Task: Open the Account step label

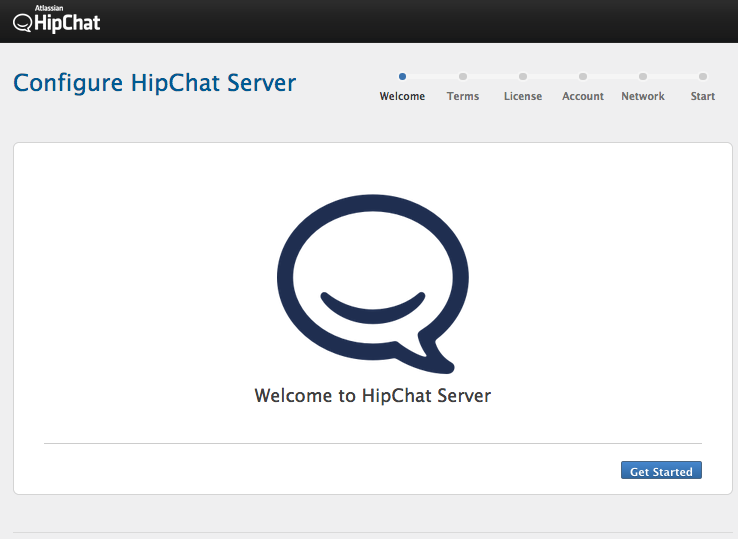Action: tap(583, 96)
